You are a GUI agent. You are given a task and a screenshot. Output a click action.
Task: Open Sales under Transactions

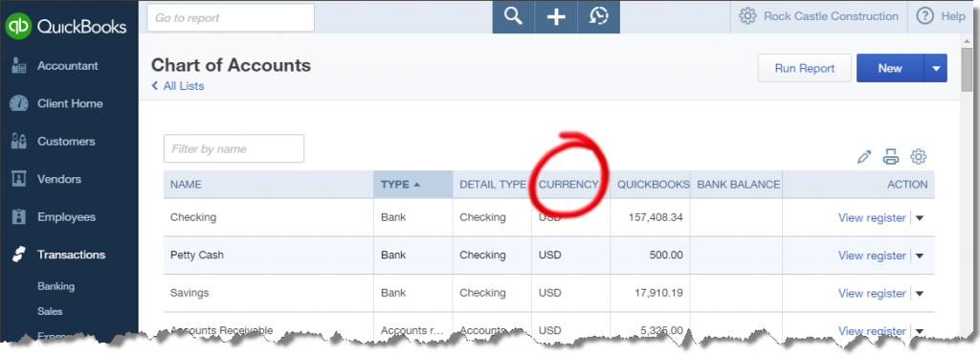coord(50,311)
